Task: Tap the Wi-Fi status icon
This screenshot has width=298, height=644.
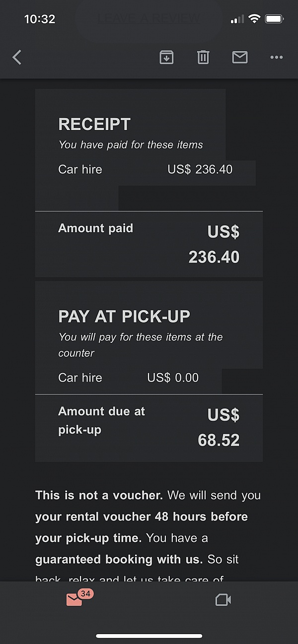Action: pyautogui.click(x=254, y=19)
